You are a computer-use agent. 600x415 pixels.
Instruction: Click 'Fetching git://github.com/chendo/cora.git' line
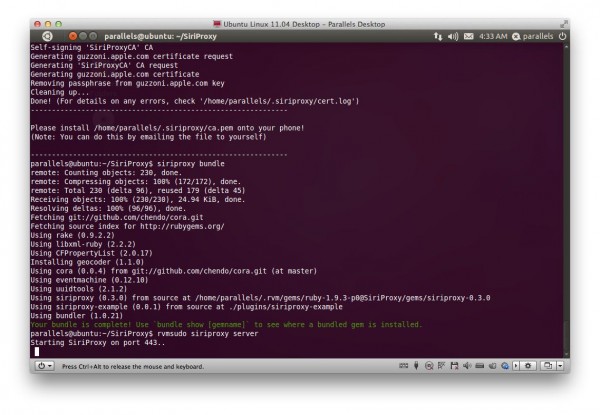(x=117, y=217)
